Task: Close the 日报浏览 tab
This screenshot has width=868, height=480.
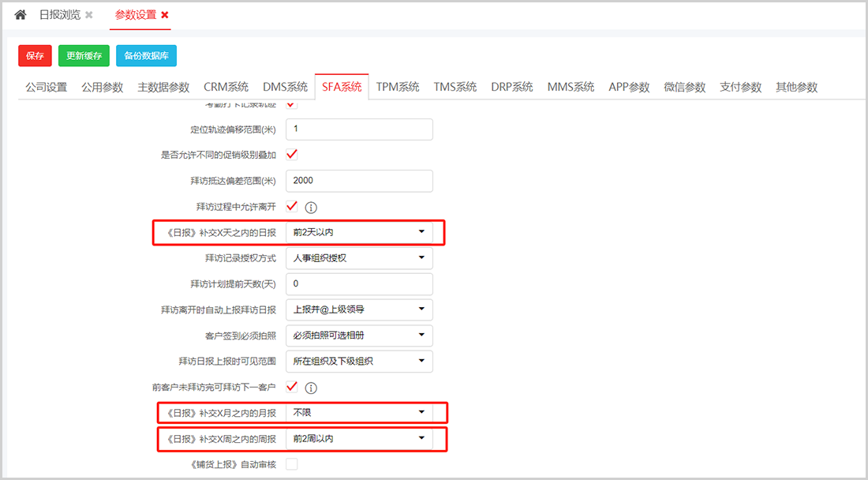Action: pyautogui.click(x=89, y=15)
